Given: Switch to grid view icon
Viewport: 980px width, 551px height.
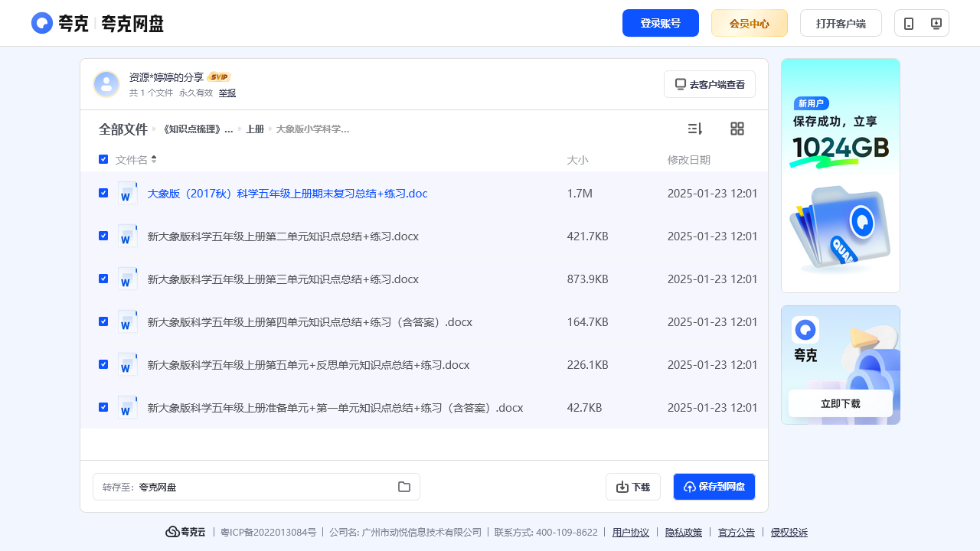Looking at the screenshot, I should tap(737, 129).
